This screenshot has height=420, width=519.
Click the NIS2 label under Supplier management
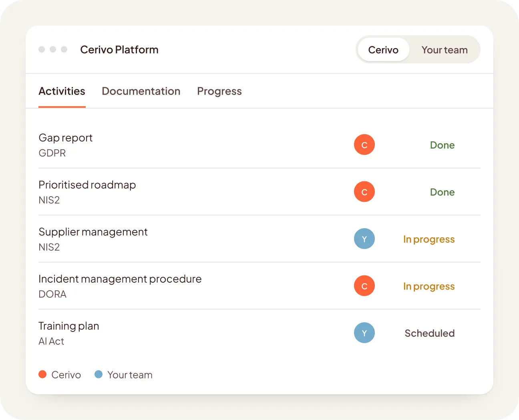tap(49, 247)
